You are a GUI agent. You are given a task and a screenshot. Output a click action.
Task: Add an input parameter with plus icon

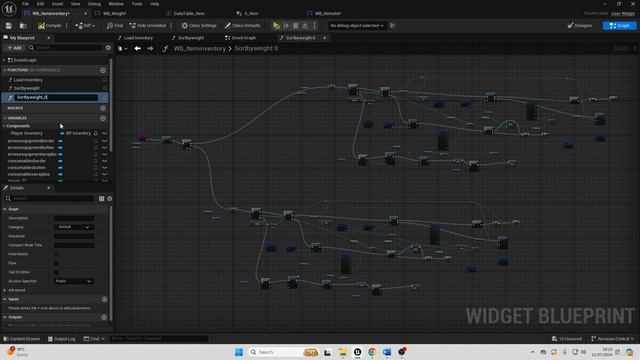pyautogui.click(x=104, y=299)
